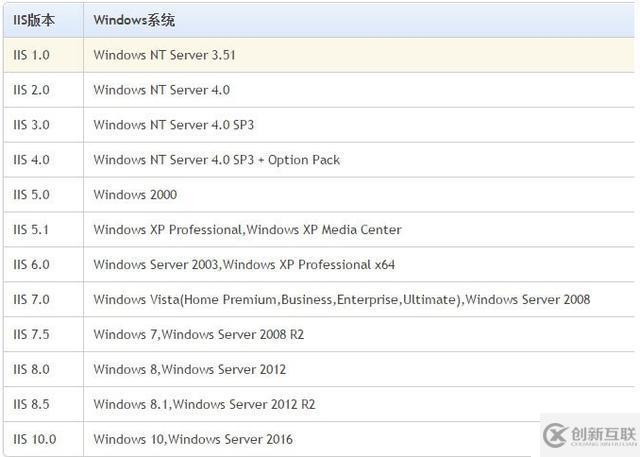Screen dimensions: 640x457
Task: Select the IIS版本 column header
Action: [x=34, y=20]
